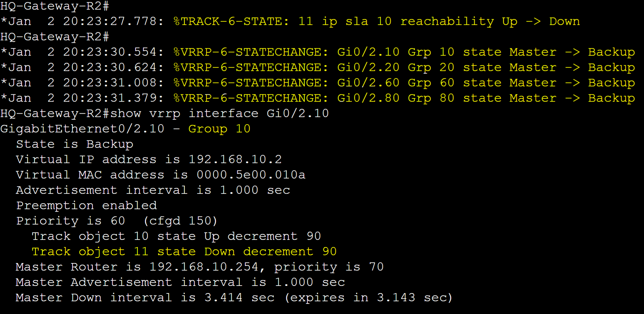Viewport: 644px width, 314px height.
Task: Click the Gi0/2.80 Grp 80 statechange log
Action: tap(404, 98)
